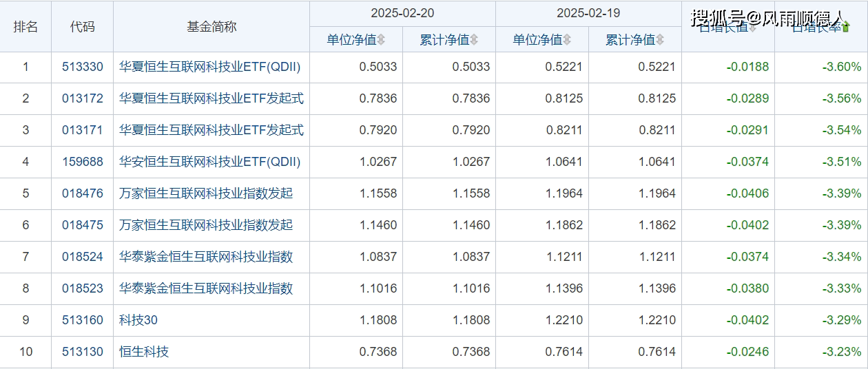Select fund code 013171
Viewport: 868px width, 369px height.
(83, 130)
